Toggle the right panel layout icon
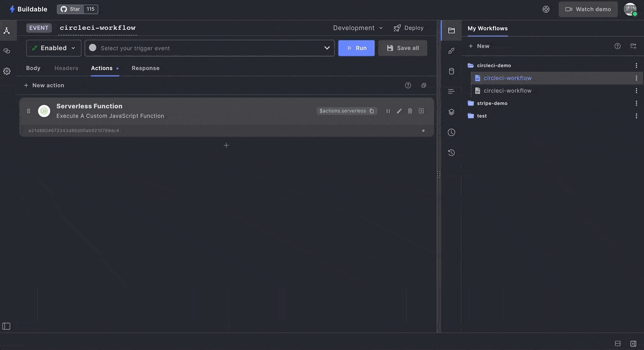Image resolution: width=644 pixels, height=350 pixels. (x=633, y=344)
